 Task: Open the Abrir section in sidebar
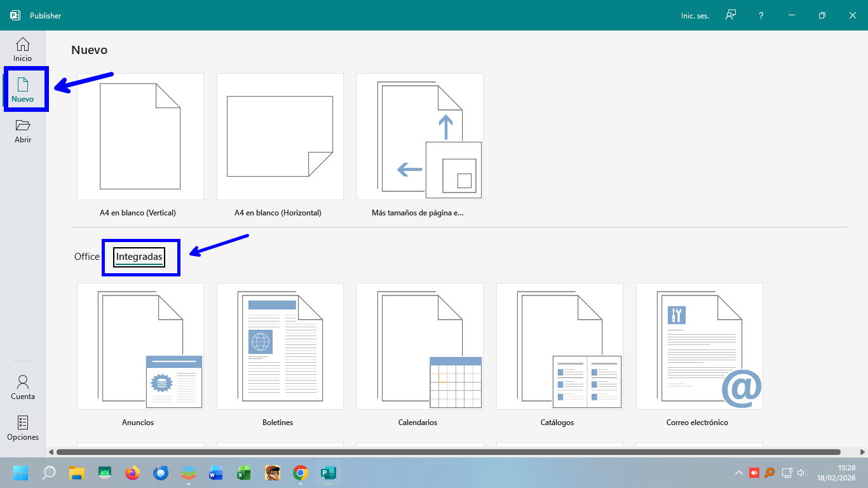pos(23,130)
